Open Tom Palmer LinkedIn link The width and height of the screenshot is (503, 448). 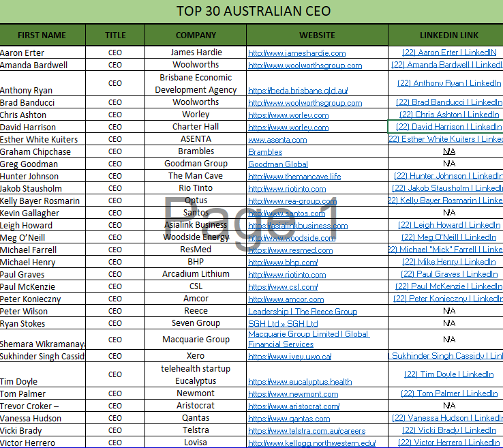coord(449,393)
